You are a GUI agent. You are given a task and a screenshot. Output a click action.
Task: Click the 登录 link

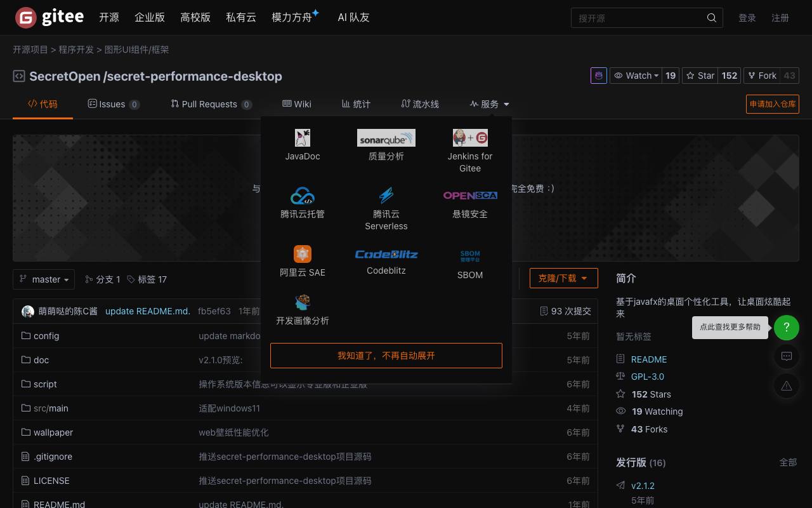point(747,18)
